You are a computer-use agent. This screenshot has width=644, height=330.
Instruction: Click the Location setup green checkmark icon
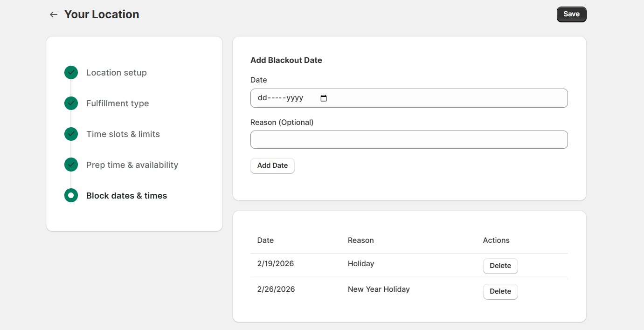click(x=71, y=73)
